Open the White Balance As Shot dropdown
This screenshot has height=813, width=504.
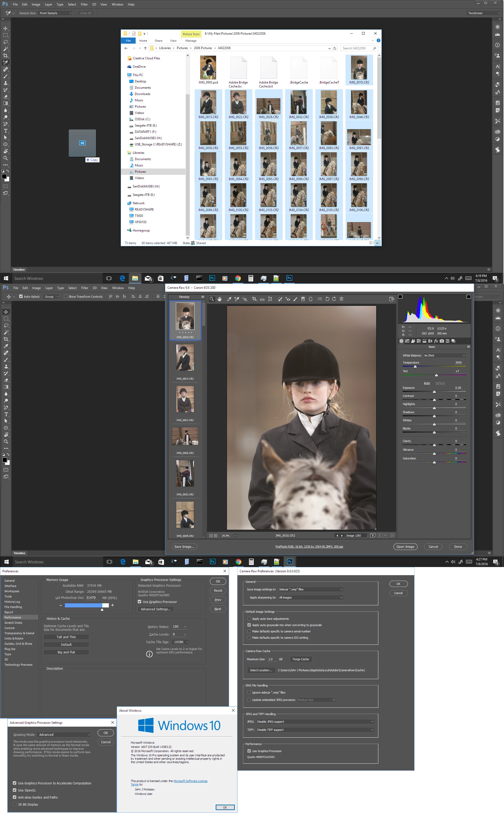(444, 355)
